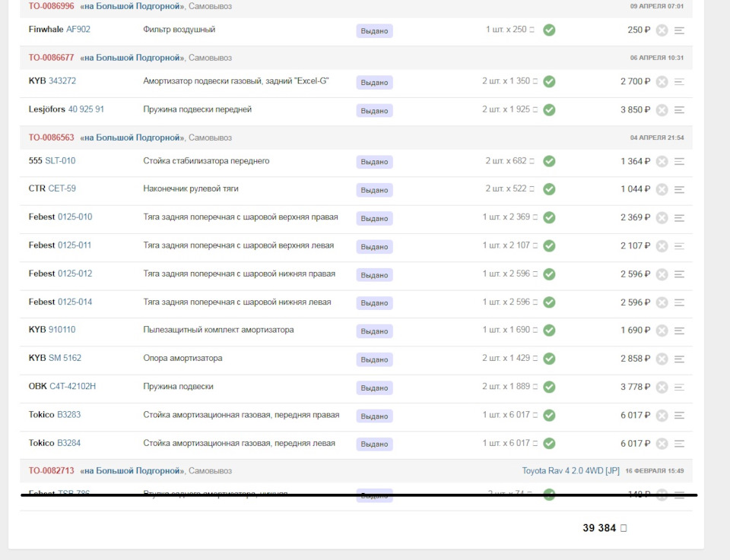Open menu lines icon for Tokico B3284
The width and height of the screenshot is (730, 560).
(679, 445)
